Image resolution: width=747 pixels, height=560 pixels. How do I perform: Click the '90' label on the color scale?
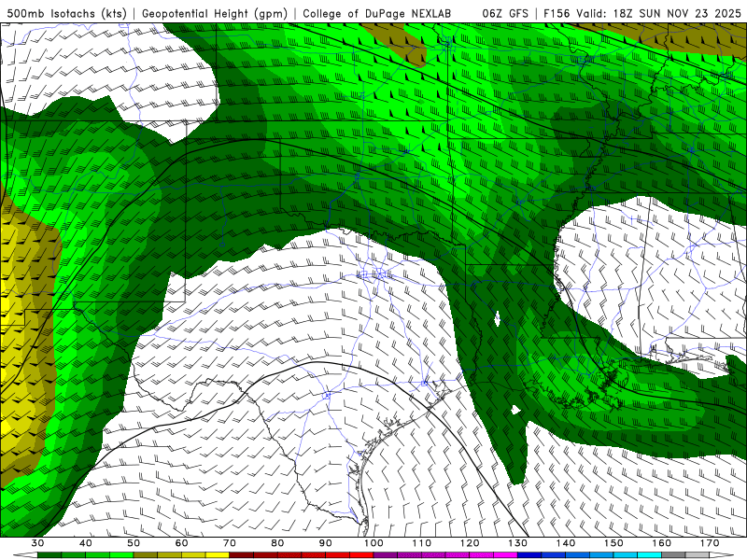tap(326, 543)
